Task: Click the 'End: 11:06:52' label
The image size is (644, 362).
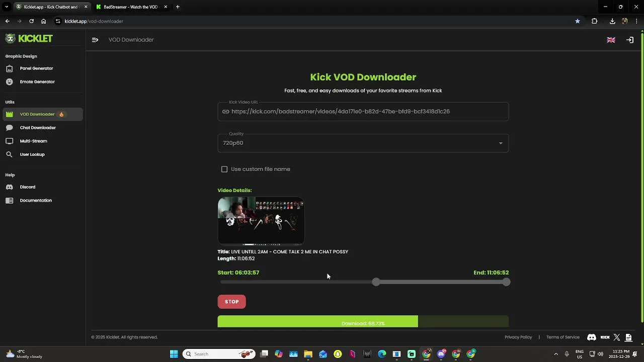Action: click(x=491, y=273)
